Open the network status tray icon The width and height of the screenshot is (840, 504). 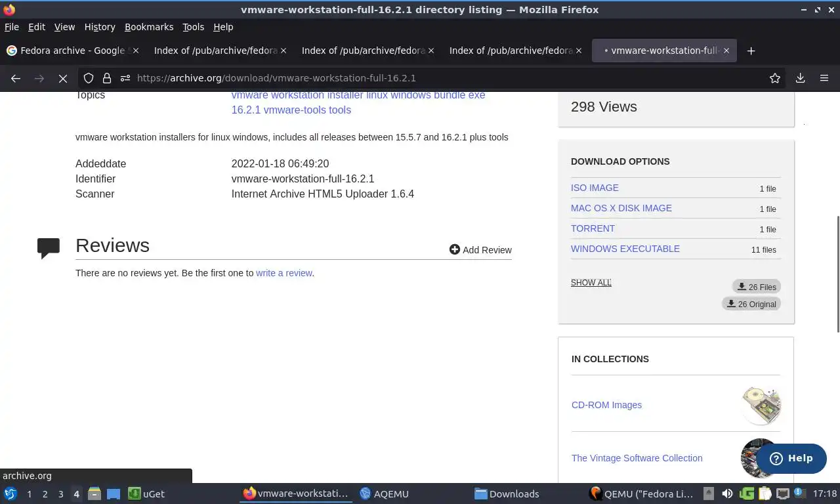tap(783, 493)
